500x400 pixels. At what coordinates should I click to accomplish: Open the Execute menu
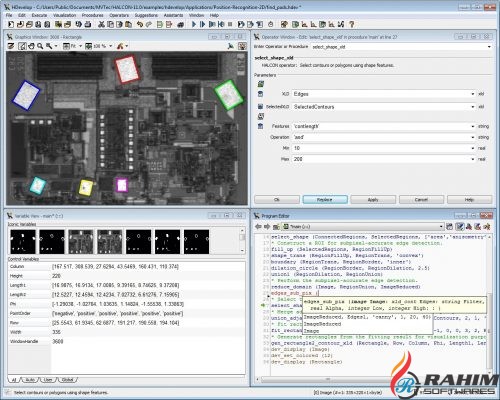coord(39,15)
